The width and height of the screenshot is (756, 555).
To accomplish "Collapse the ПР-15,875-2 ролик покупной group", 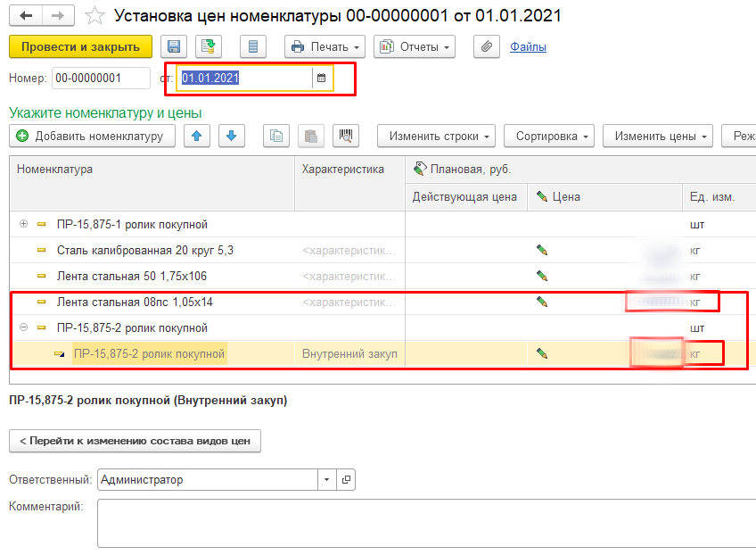I will click(x=23, y=327).
